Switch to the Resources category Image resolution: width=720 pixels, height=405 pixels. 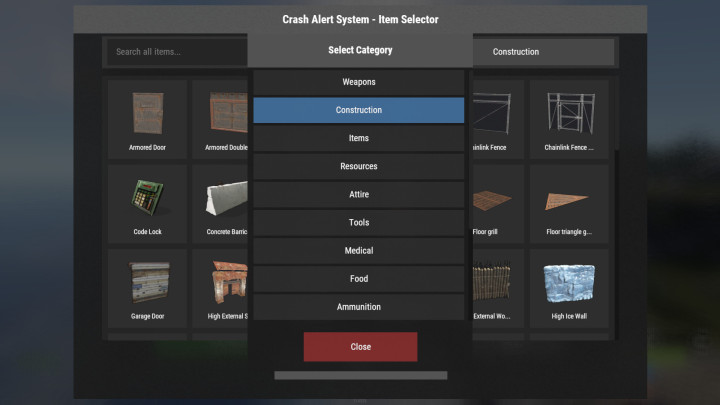point(359,166)
